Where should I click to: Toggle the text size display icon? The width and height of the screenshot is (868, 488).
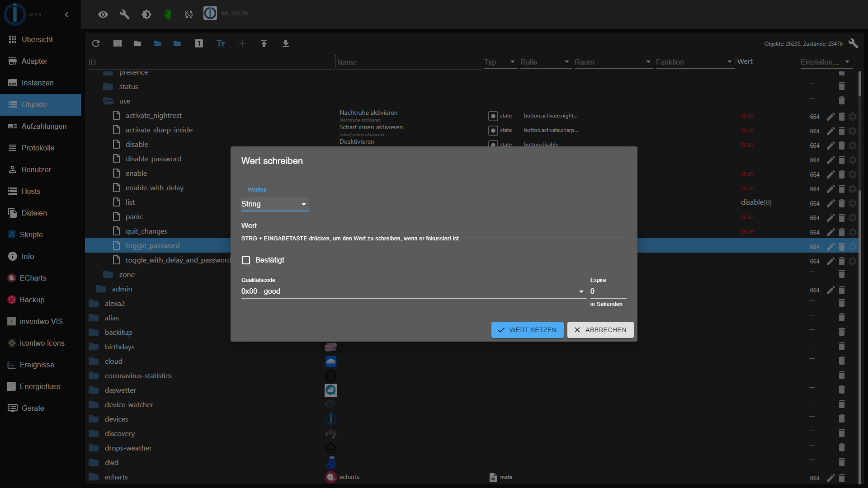click(221, 43)
